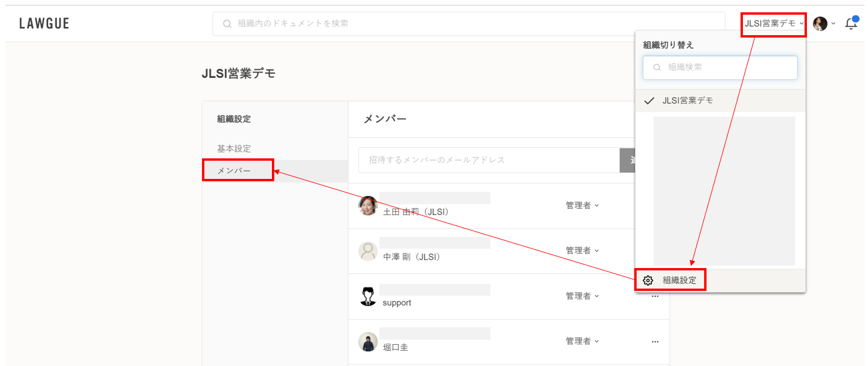Expand the JLSI営業デモ organization dropdown
The width and height of the screenshot is (868, 366).
(x=773, y=23)
